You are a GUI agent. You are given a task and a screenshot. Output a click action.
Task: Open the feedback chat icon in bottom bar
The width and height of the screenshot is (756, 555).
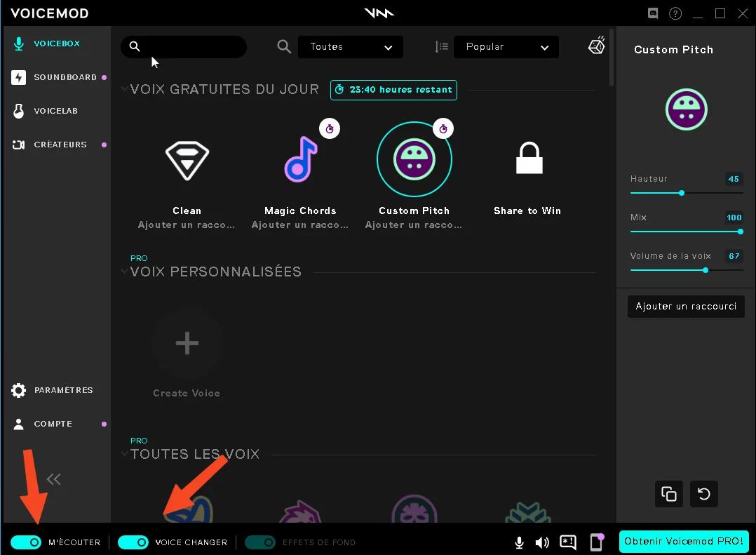tap(568, 542)
